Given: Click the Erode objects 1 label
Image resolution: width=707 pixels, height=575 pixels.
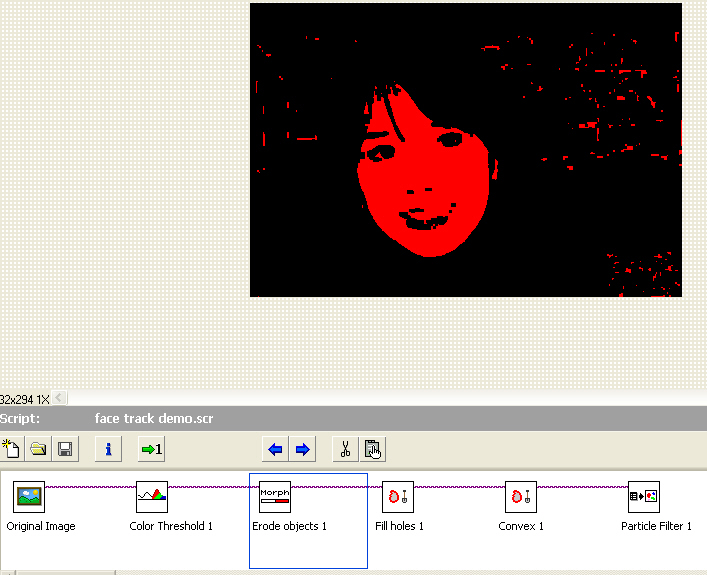Looking at the screenshot, I should point(289,526).
